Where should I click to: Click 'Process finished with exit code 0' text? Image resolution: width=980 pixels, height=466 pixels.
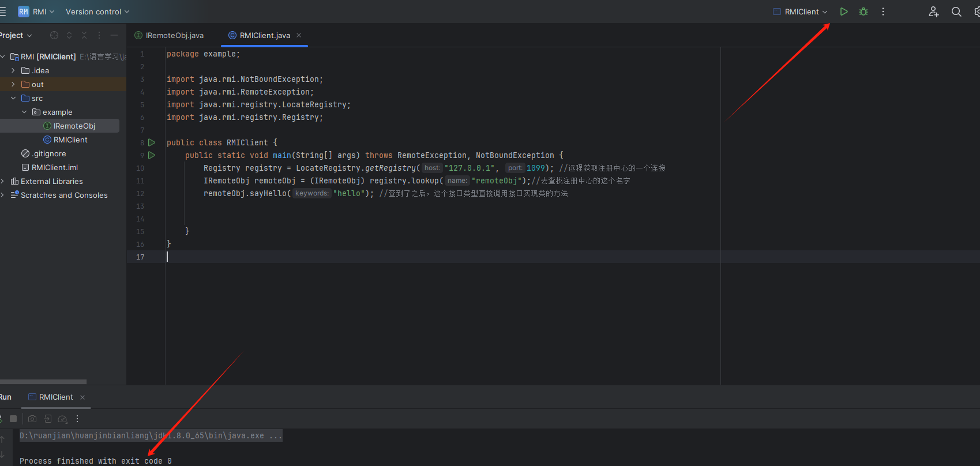tap(96, 461)
